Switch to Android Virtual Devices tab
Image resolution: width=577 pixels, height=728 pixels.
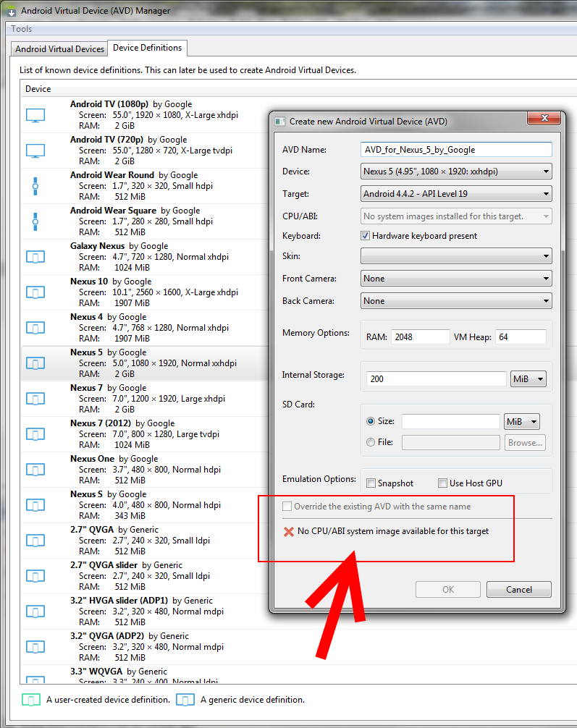click(59, 49)
